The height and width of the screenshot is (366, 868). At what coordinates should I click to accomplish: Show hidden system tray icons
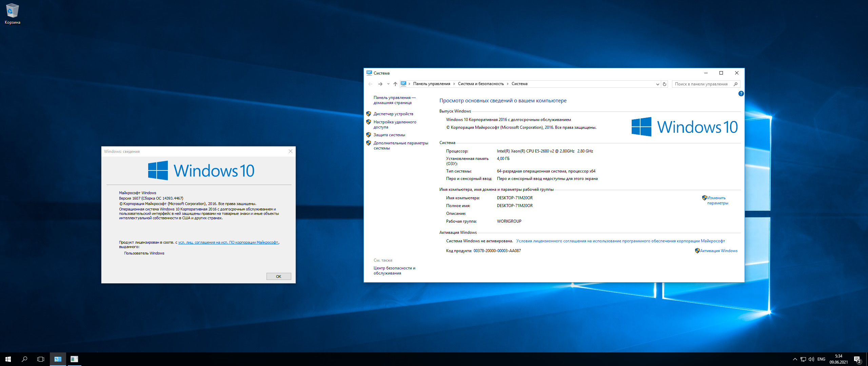pos(795,359)
